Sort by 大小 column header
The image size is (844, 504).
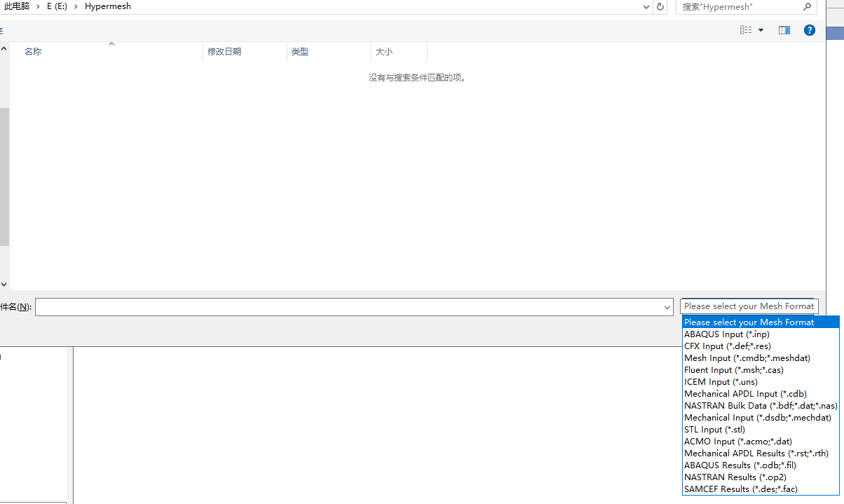(x=399, y=52)
